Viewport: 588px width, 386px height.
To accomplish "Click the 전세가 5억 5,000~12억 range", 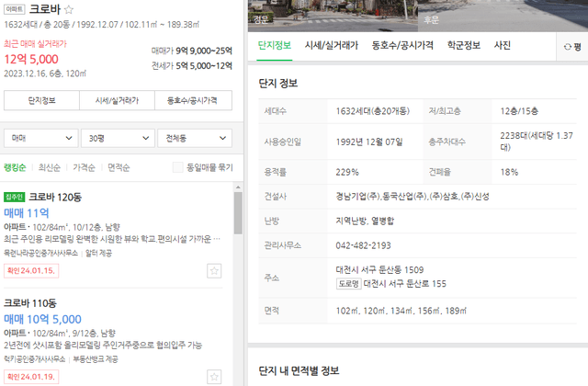I will click(192, 65).
